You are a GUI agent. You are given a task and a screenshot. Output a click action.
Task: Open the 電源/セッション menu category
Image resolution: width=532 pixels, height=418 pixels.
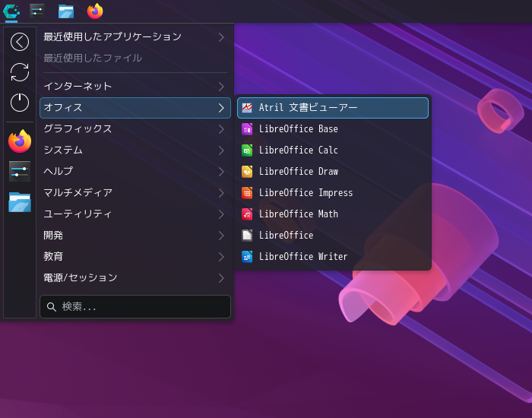pyautogui.click(x=135, y=278)
